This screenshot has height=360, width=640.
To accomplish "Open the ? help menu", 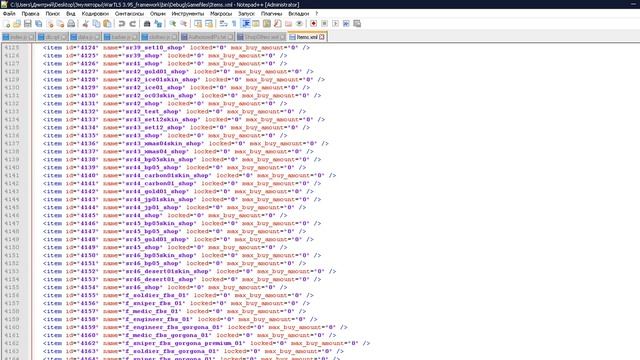I will tap(317, 13).
